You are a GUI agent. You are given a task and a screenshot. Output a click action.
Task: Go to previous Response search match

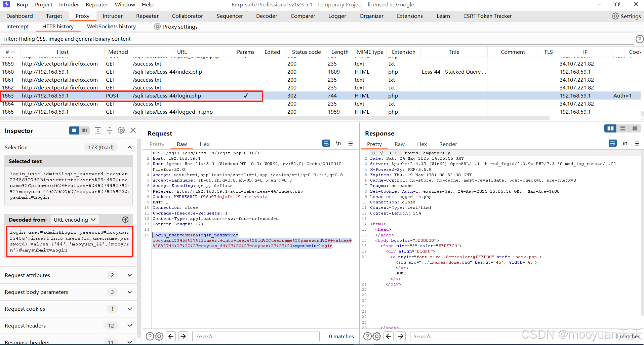pos(389,336)
